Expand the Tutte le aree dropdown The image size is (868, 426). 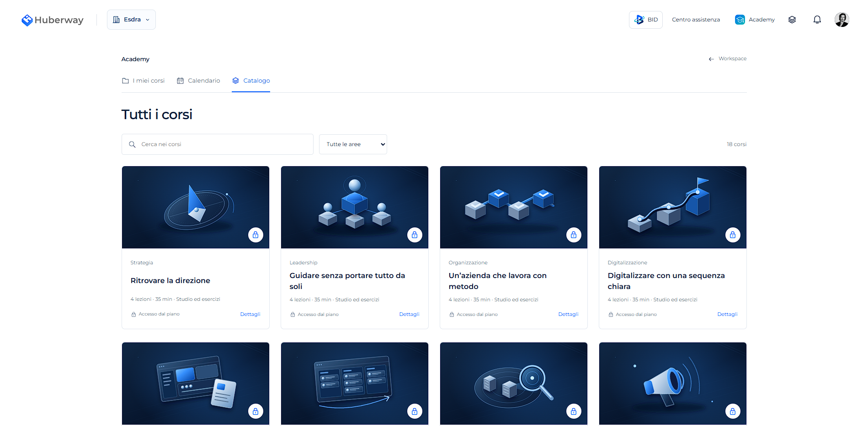[353, 144]
